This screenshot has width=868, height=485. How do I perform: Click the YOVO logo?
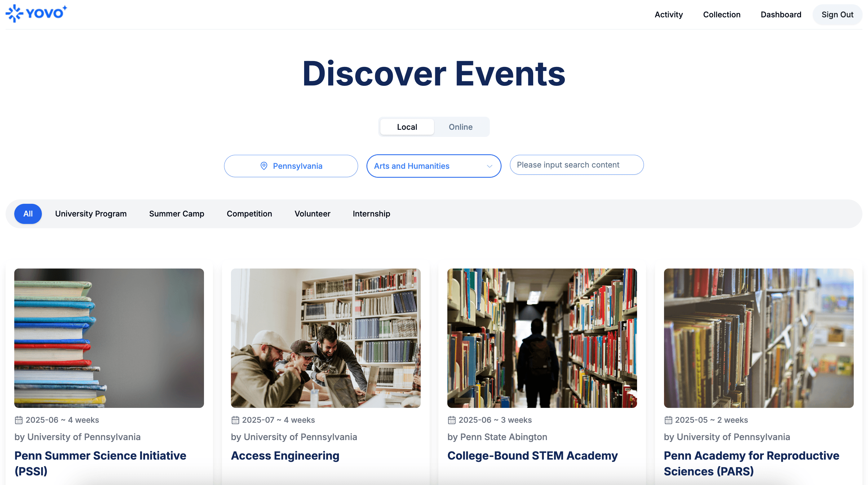(36, 13)
